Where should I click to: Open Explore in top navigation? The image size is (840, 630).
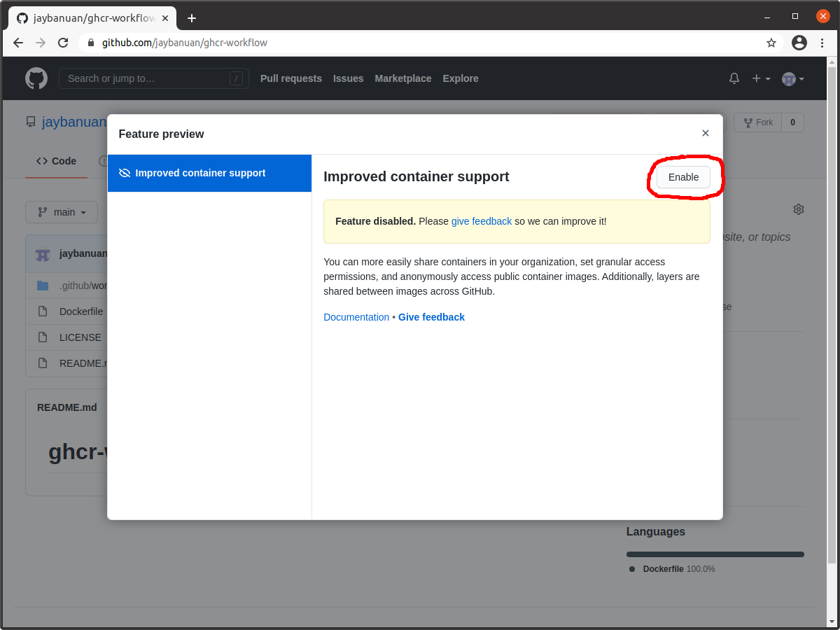(x=461, y=78)
